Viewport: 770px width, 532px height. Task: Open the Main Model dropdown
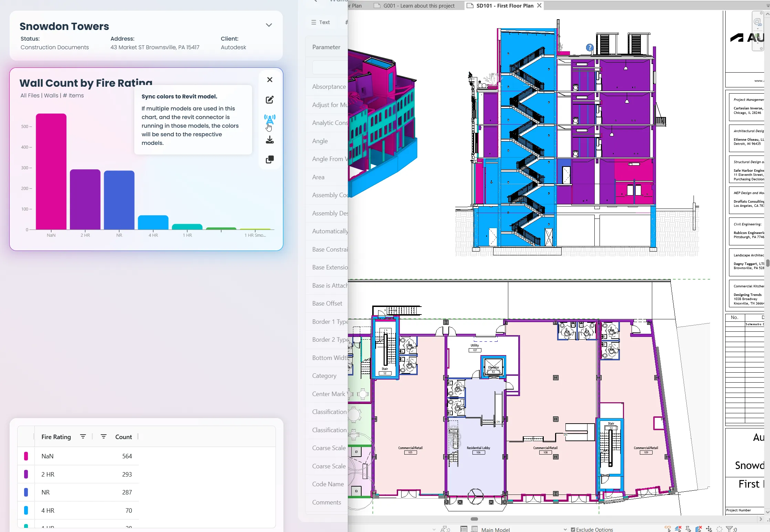tap(496, 529)
